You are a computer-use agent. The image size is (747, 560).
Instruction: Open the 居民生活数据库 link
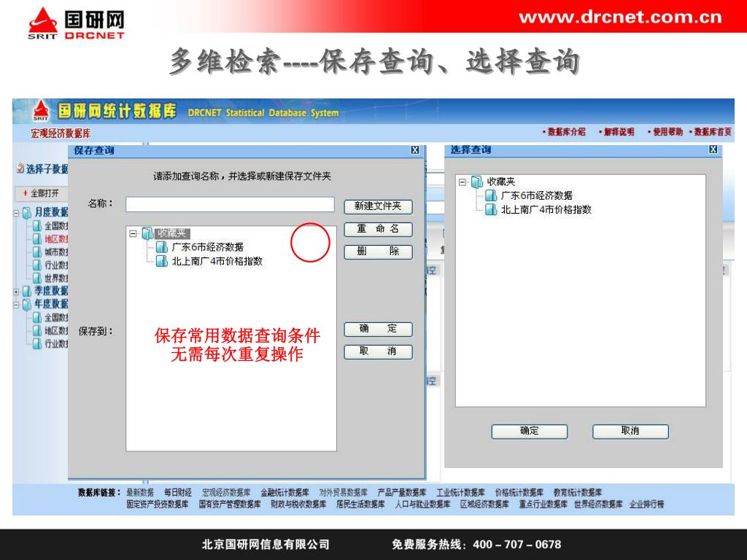click(x=360, y=505)
